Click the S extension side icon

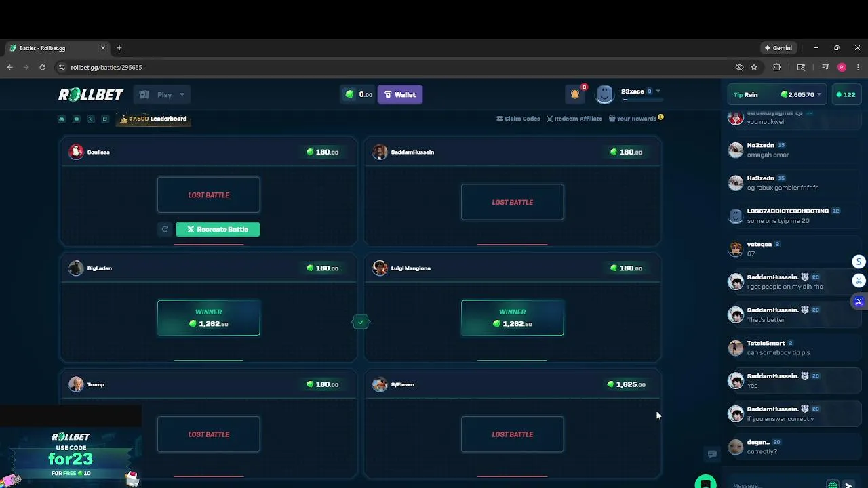859,262
